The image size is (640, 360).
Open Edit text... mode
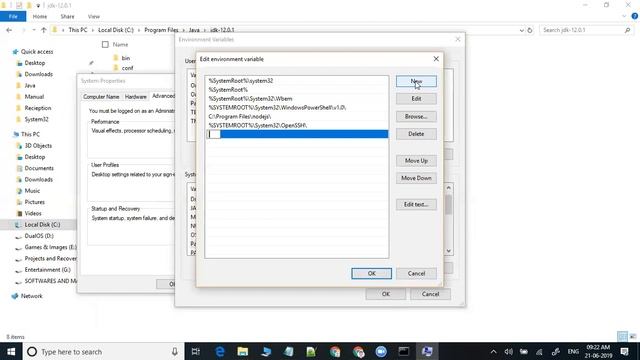[416, 204]
